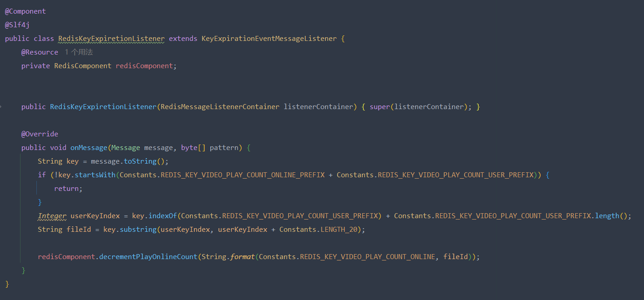Click the KeyExpirationEventMessageListener superclass name
The height and width of the screenshot is (300, 644).
(269, 39)
